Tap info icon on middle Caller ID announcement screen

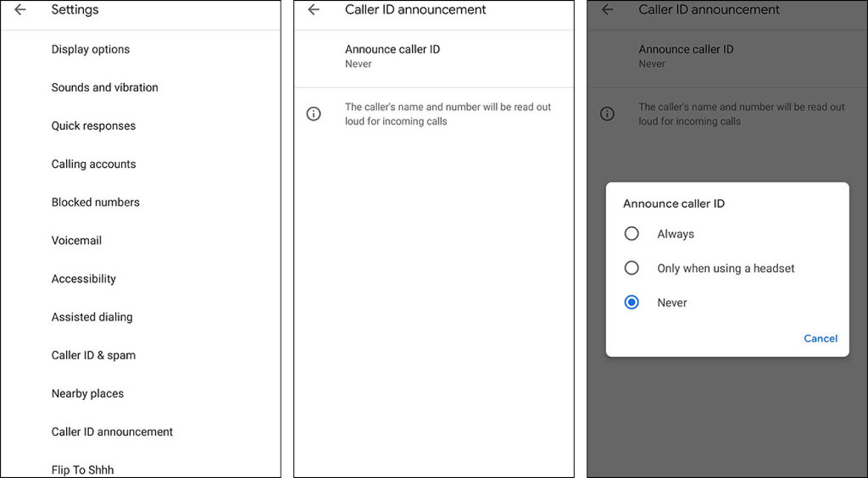click(x=314, y=114)
